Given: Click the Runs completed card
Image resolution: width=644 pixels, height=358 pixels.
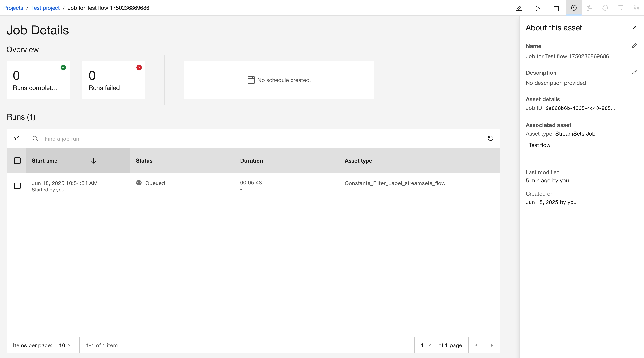Looking at the screenshot, I should click(x=38, y=80).
